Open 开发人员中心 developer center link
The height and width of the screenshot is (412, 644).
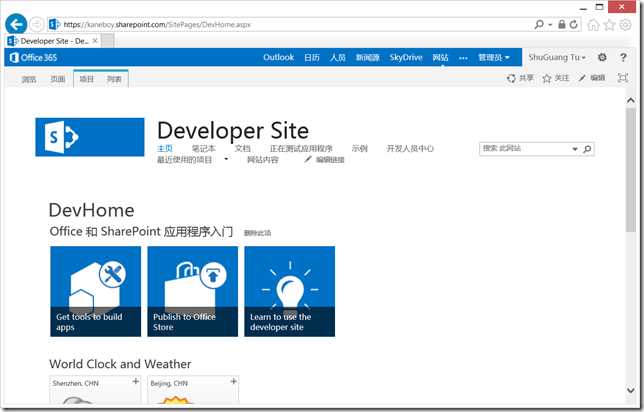[x=410, y=148]
